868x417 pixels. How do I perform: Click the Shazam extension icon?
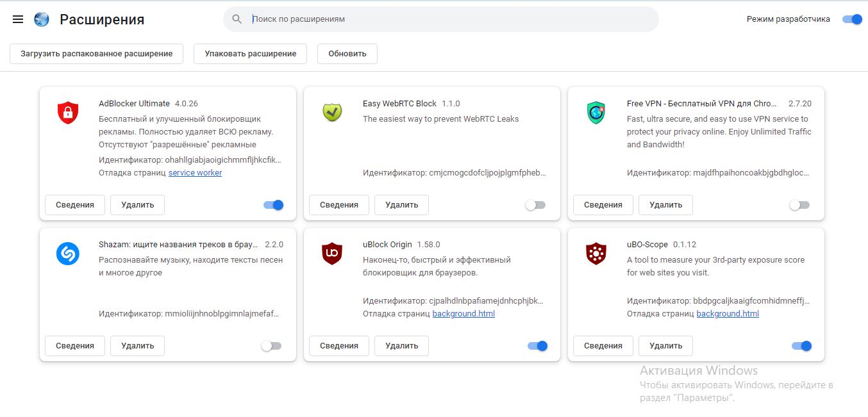[x=67, y=254]
